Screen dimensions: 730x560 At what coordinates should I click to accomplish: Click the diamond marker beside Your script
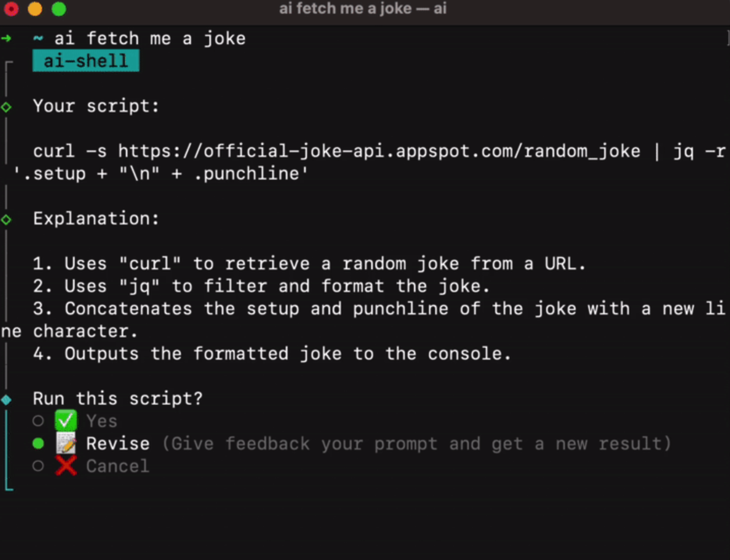pyautogui.click(x=6, y=107)
